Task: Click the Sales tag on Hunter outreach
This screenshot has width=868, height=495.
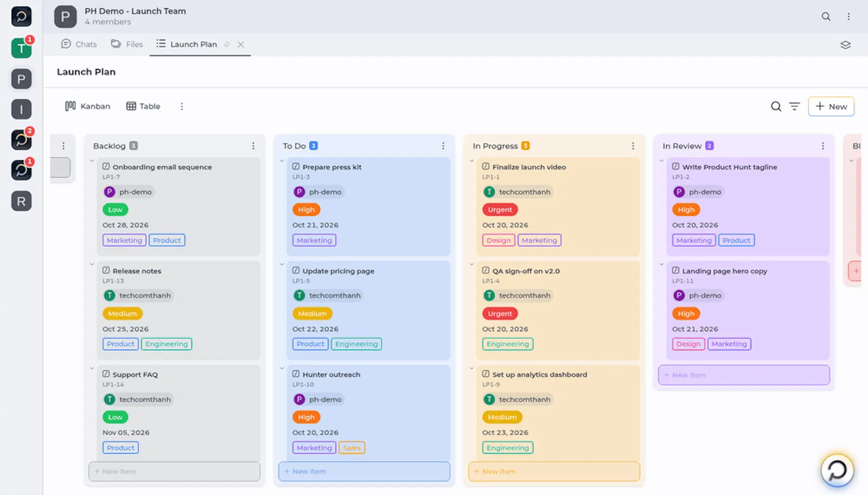Action: pyautogui.click(x=352, y=448)
